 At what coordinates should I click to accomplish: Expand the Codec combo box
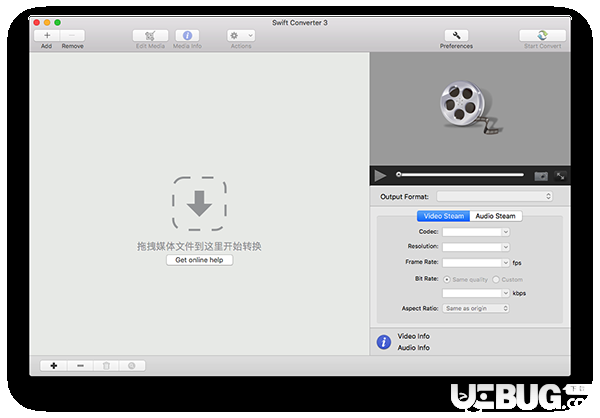(505, 232)
